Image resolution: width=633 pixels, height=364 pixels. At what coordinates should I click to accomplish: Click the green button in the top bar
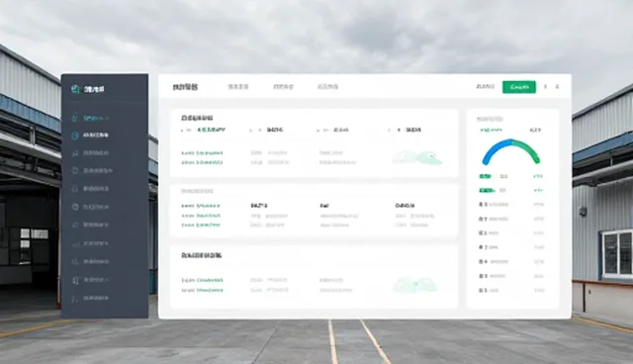[x=519, y=87]
